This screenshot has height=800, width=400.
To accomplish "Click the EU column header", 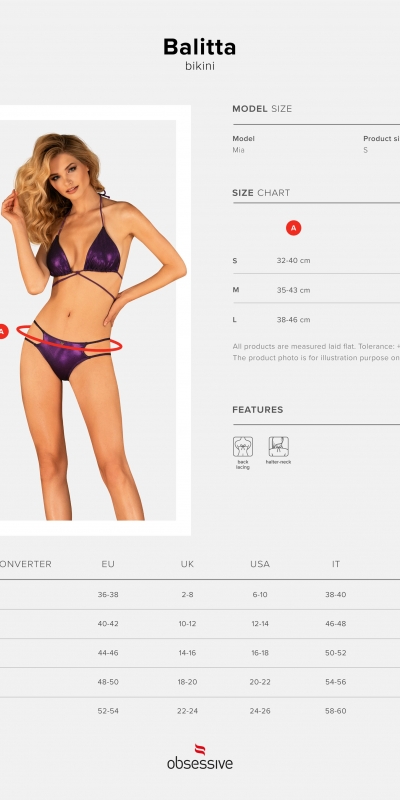I will point(108,564).
